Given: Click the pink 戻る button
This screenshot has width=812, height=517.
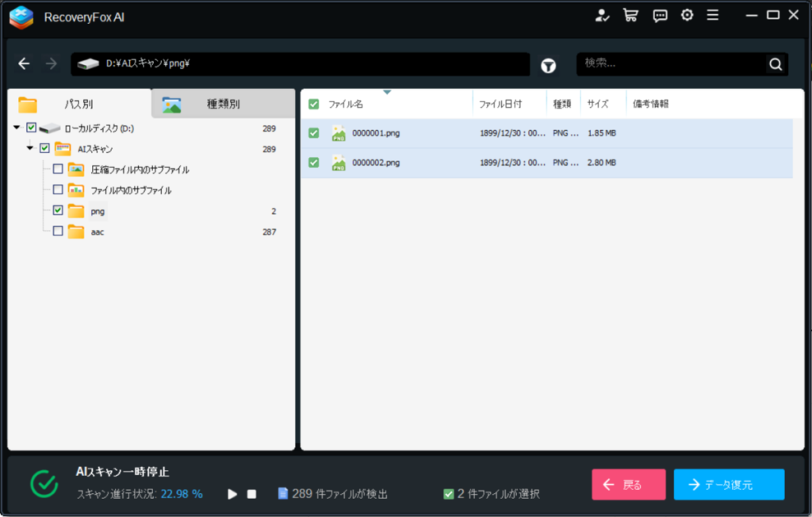Looking at the screenshot, I should [x=628, y=484].
